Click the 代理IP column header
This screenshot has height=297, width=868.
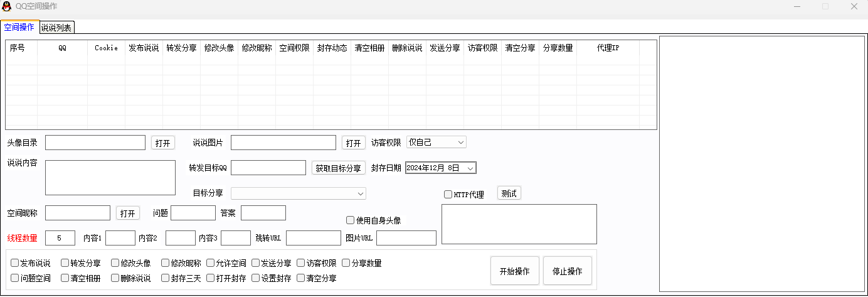click(607, 48)
